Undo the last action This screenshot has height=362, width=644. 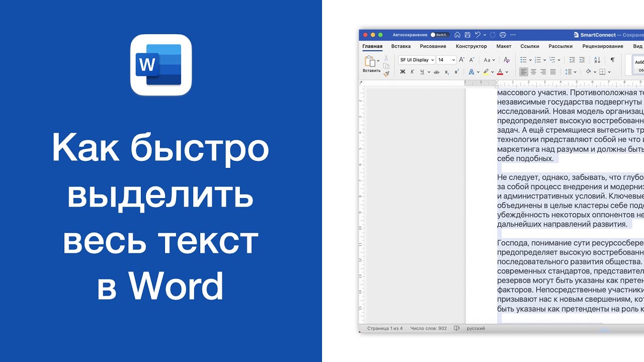[x=477, y=35]
